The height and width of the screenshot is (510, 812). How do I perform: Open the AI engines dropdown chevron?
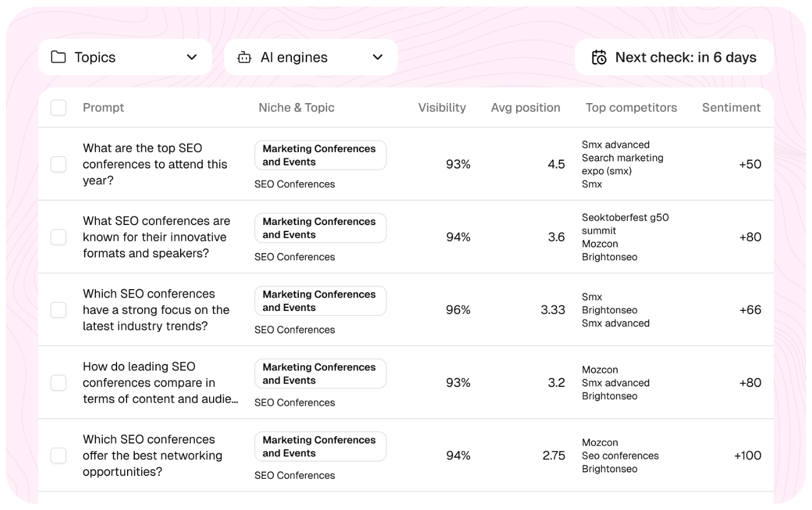coord(378,57)
